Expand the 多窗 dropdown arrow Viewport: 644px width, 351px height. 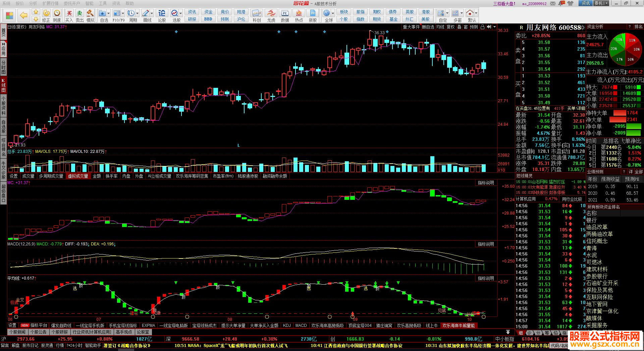pyautogui.click(x=462, y=13)
